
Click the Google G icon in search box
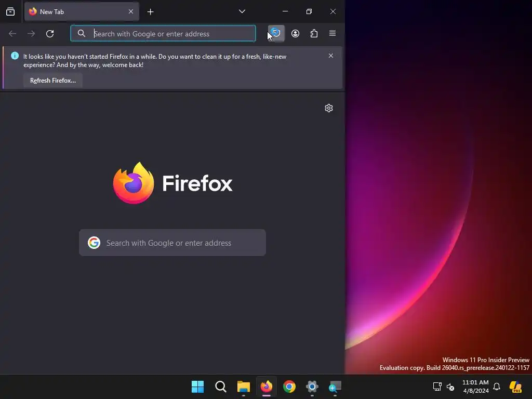click(x=94, y=243)
